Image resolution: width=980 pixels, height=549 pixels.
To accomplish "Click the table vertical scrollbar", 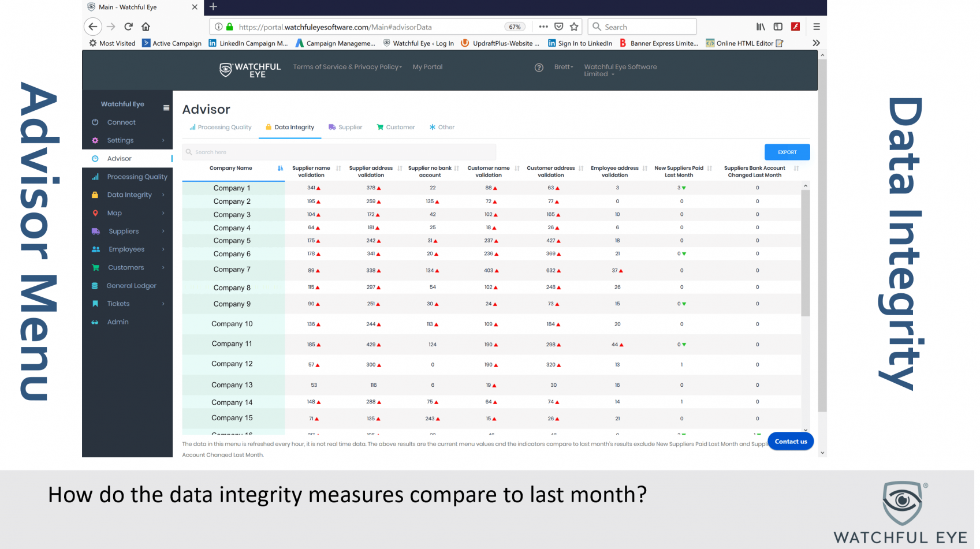I will point(805,252).
